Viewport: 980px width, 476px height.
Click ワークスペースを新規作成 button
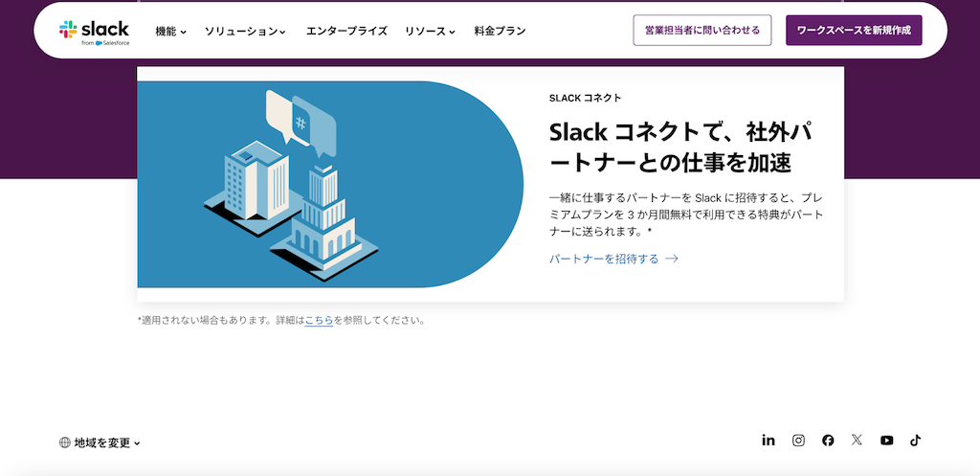[854, 30]
